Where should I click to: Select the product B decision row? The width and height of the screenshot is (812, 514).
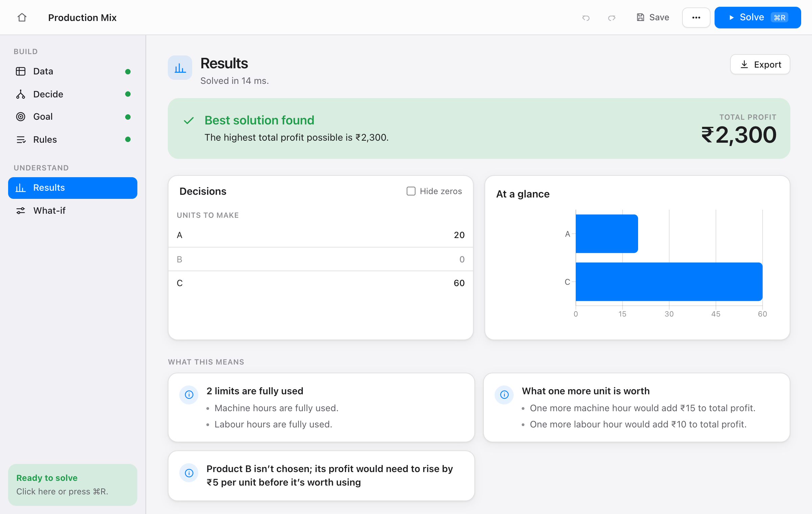click(x=321, y=259)
